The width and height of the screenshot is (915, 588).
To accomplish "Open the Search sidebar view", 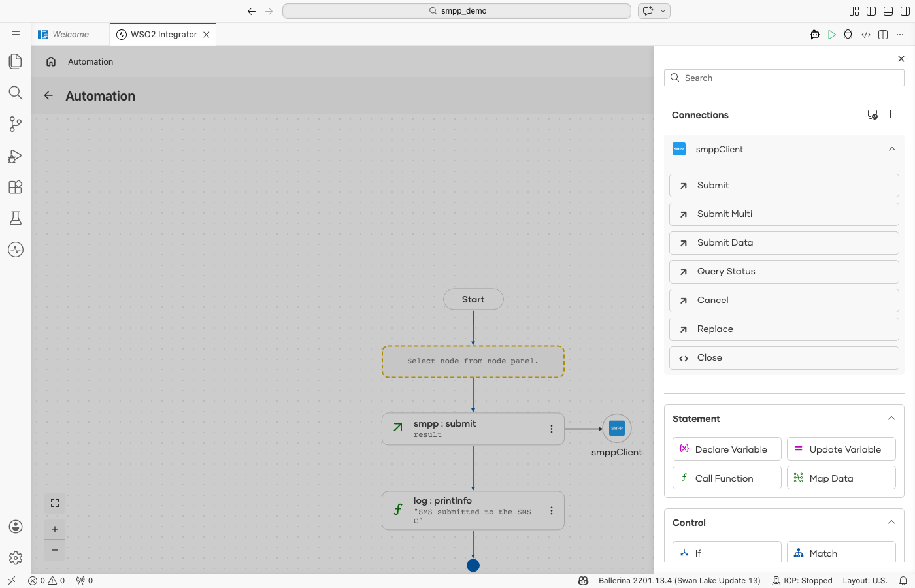I will tap(16, 93).
